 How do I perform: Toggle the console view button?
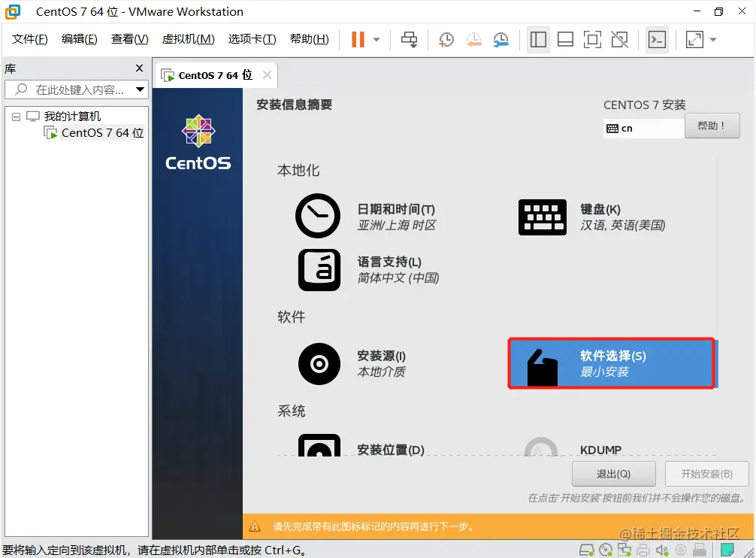click(657, 39)
